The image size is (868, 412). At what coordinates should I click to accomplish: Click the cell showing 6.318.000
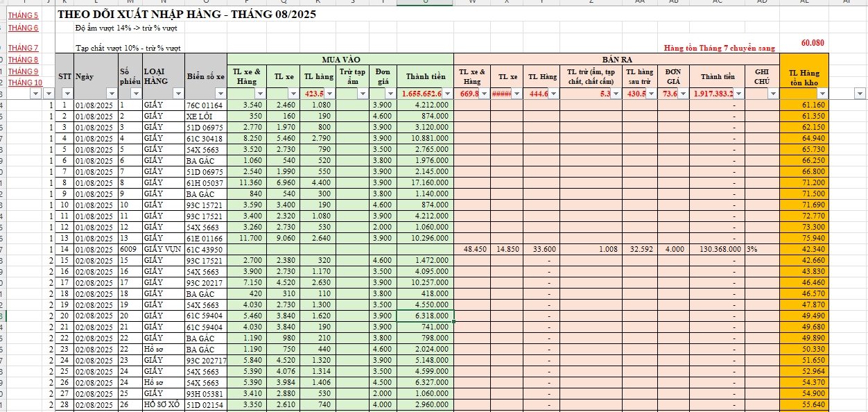(x=425, y=316)
